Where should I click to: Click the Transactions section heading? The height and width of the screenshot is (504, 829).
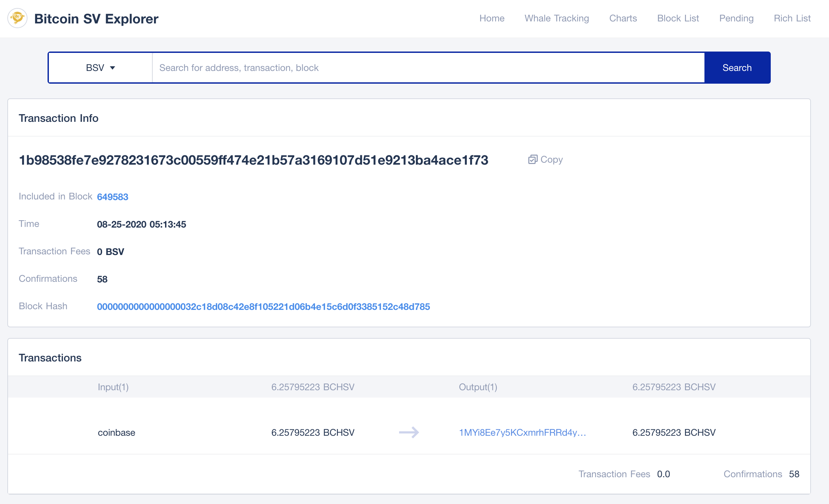(x=50, y=358)
